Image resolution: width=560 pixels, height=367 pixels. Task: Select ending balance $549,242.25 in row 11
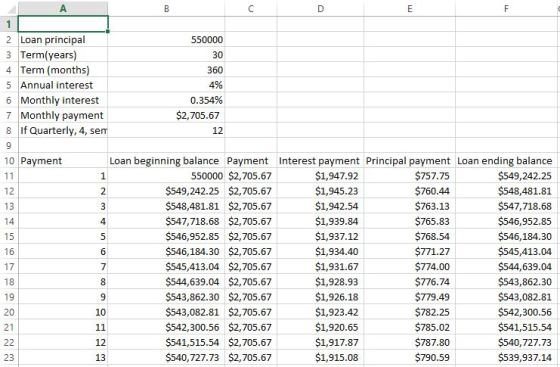[506, 176]
